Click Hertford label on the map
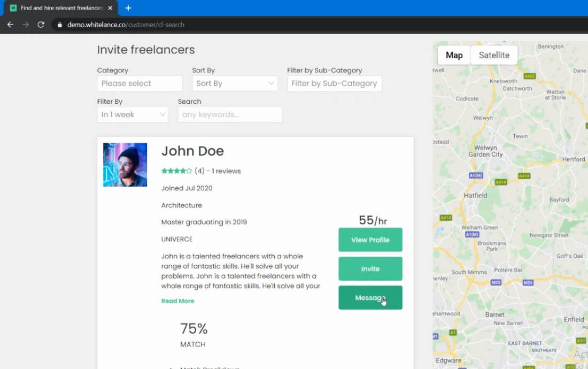Image resolution: width=588 pixels, height=369 pixels. tap(574, 159)
